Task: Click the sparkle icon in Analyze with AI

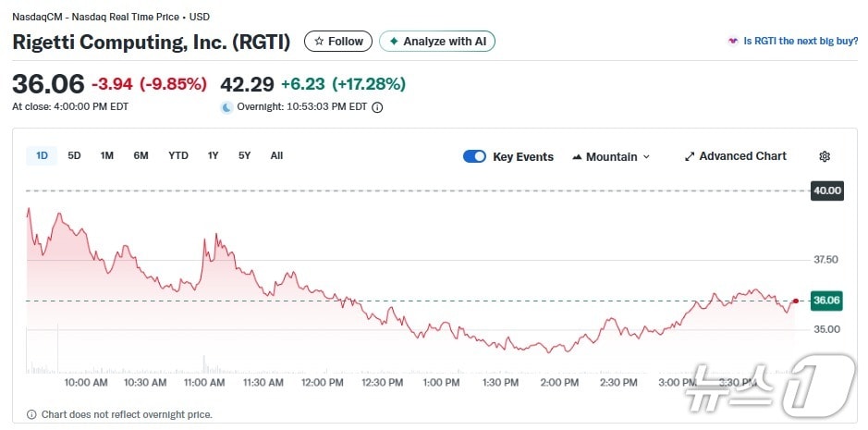Action: tap(394, 42)
